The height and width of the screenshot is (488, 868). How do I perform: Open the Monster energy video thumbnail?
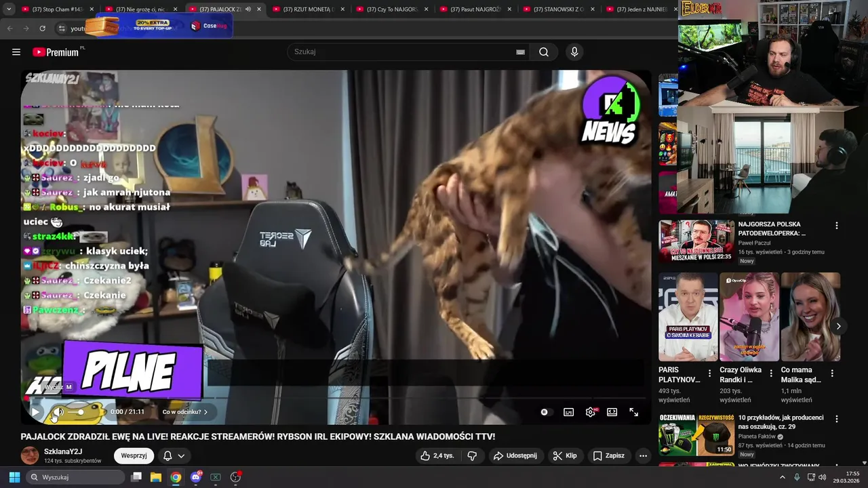(696, 434)
